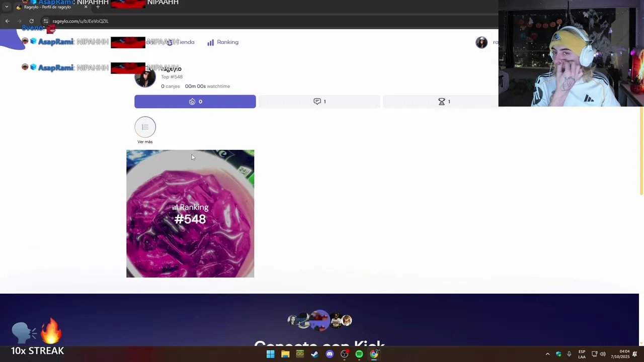Go forward using the browser forward arrow
Screen dimensions: 644x362
coord(19,21)
